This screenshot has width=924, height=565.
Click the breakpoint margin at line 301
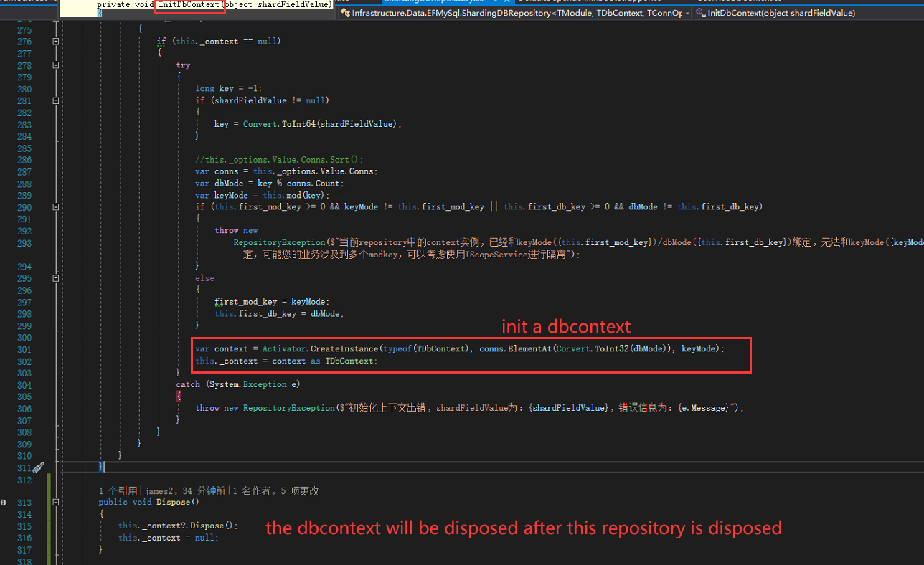7,348
